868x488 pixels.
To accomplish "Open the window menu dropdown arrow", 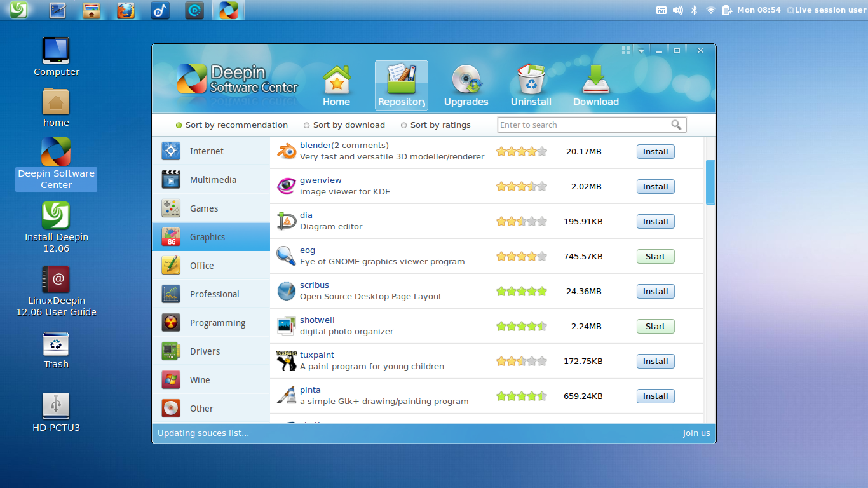I will pos(642,50).
